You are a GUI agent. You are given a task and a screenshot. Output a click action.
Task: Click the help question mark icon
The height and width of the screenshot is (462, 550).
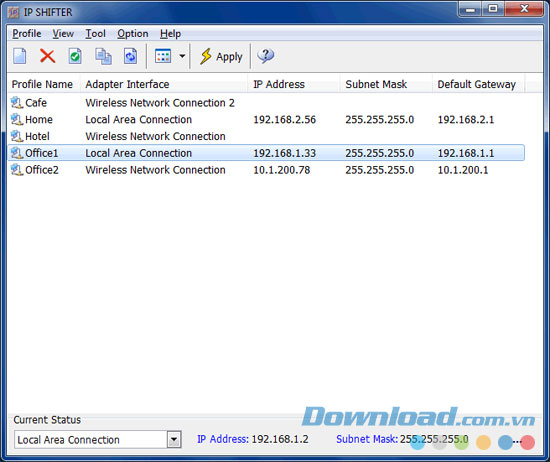266,56
